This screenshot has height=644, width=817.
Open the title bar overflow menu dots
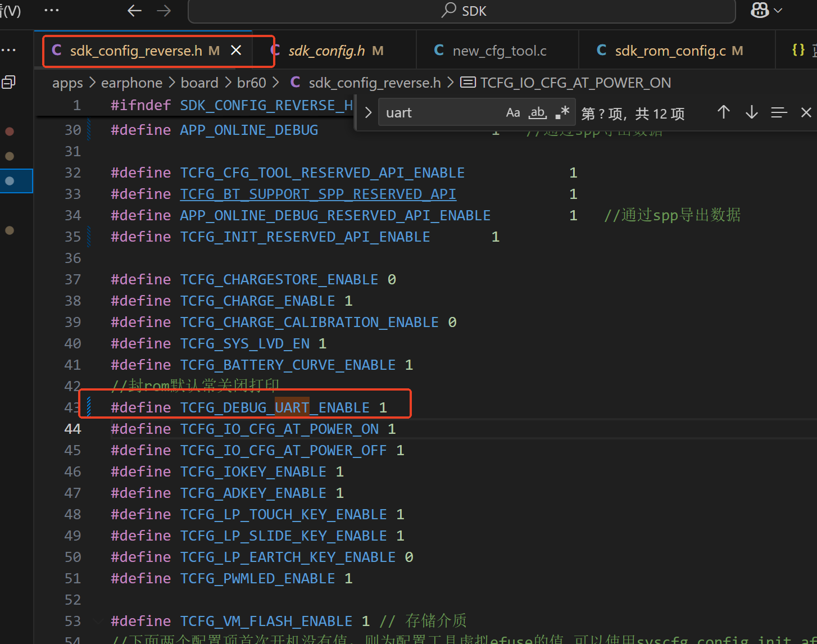pyautogui.click(x=52, y=10)
